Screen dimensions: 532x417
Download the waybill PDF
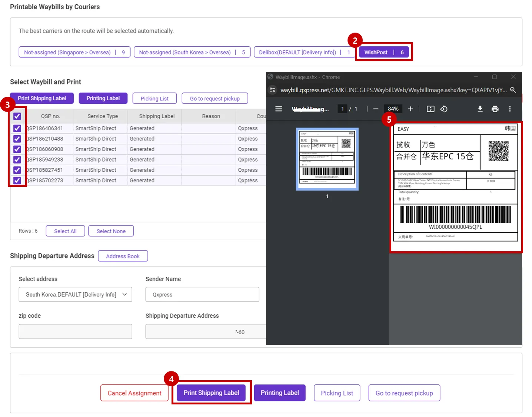[x=480, y=109]
